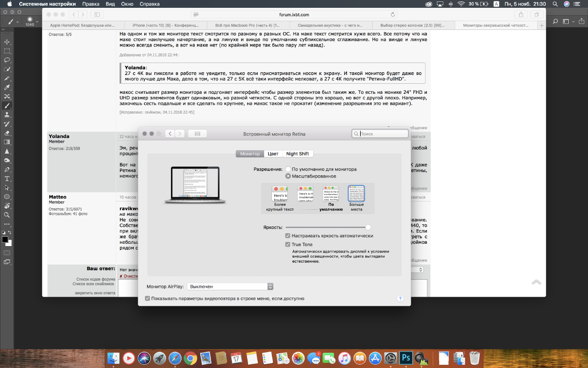
Task: Switch to the 'Цвет' tab
Action: tap(273, 154)
